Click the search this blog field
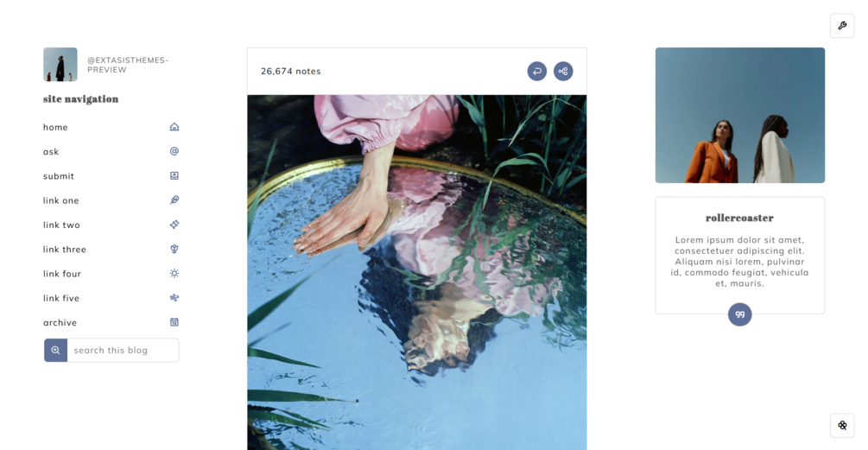Screen dimensions: 868x450 click(123, 351)
